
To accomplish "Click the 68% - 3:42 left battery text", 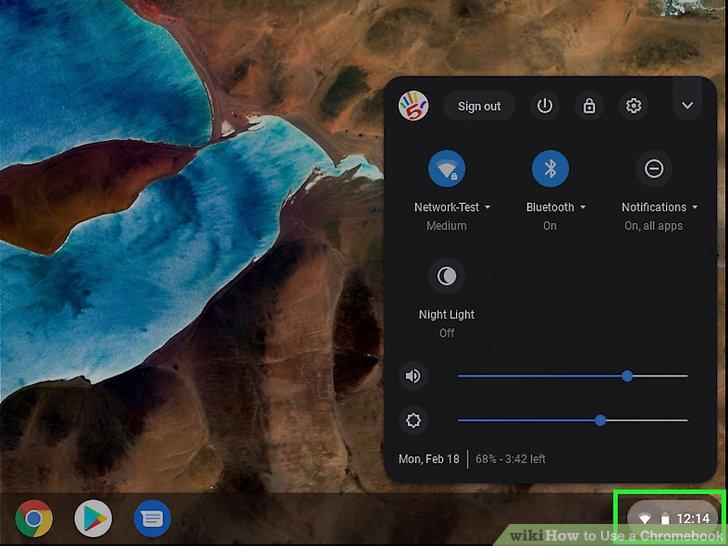I will [511, 459].
